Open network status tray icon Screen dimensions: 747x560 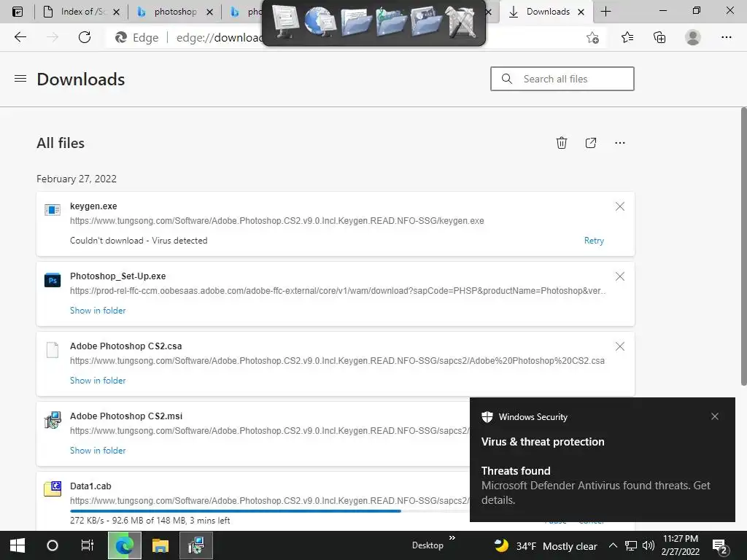[x=631, y=545]
